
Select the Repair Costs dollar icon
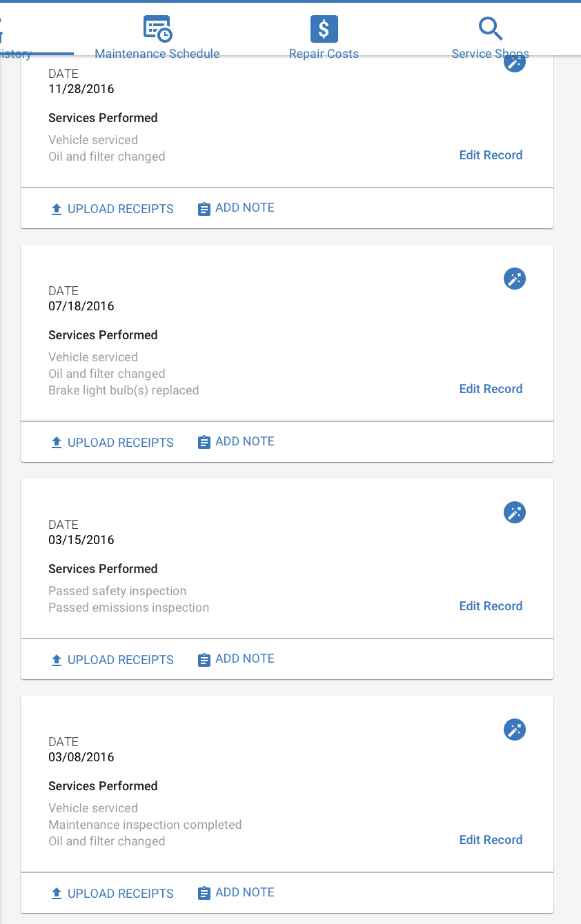324,29
